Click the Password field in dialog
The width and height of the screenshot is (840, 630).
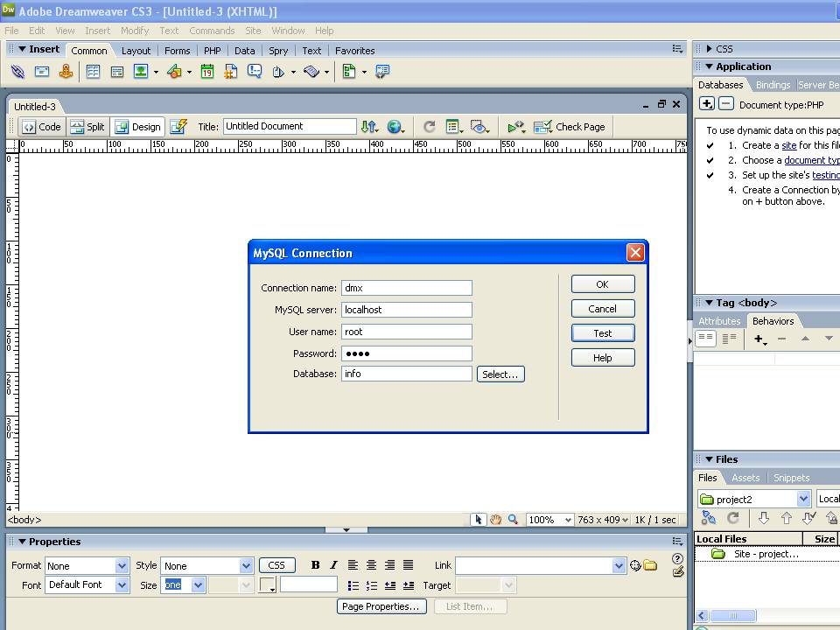407,353
